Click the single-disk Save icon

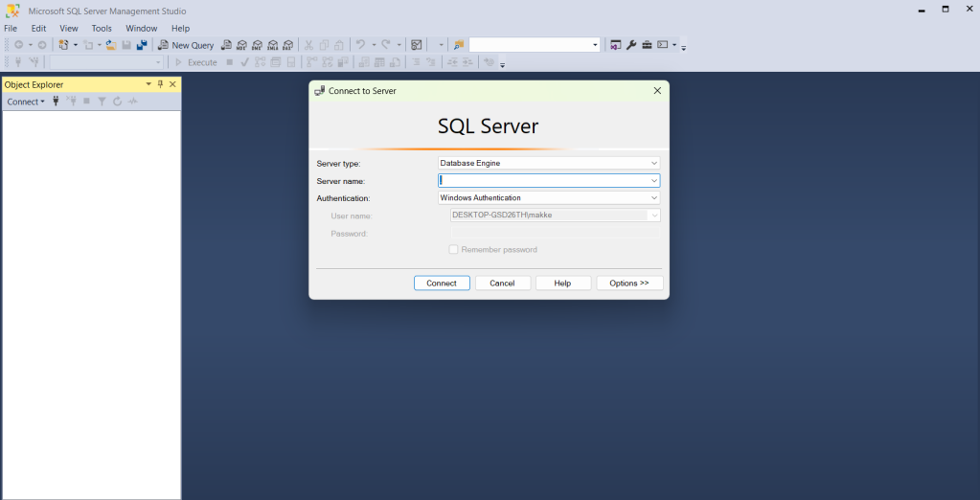point(126,45)
